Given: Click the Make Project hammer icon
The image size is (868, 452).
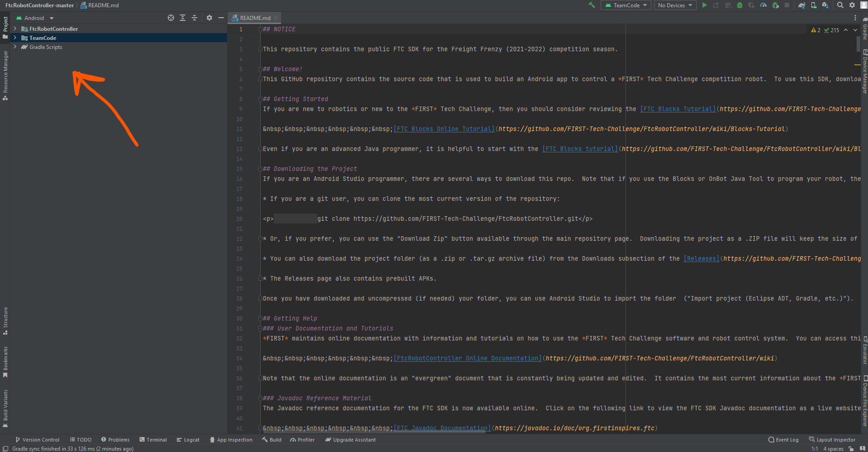Looking at the screenshot, I should [592, 5].
